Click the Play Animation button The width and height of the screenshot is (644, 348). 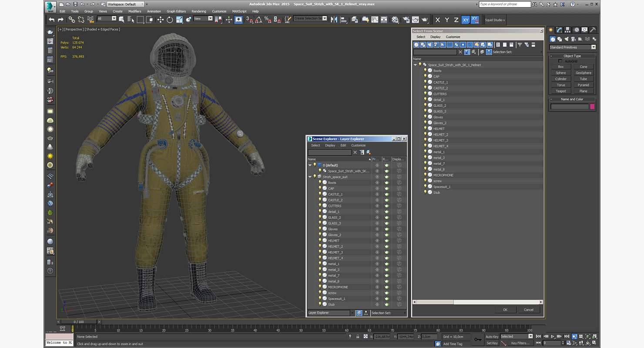(553, 336)
